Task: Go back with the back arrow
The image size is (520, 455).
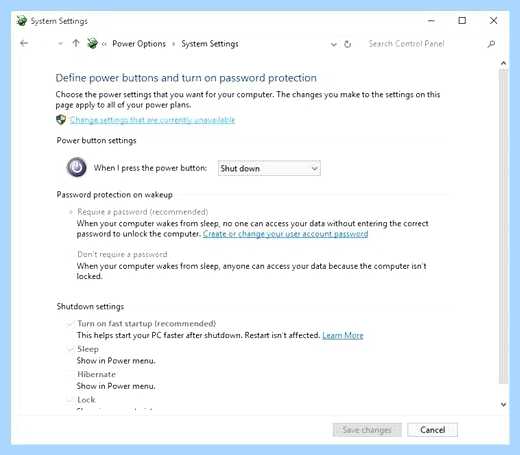Action: (24, 43)
